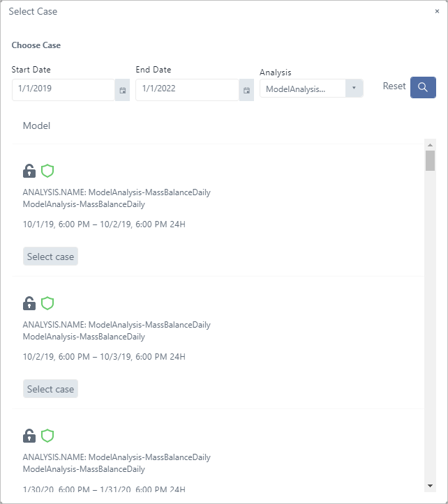
Task: Open the End Date calendar picker
Action: (x=246, y=90)
